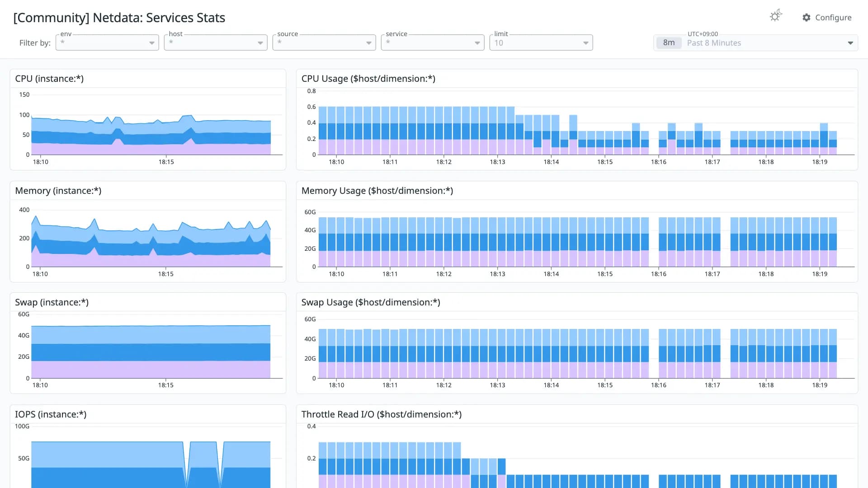
Task: Click the 8m time badge
Action: [669, 43]
